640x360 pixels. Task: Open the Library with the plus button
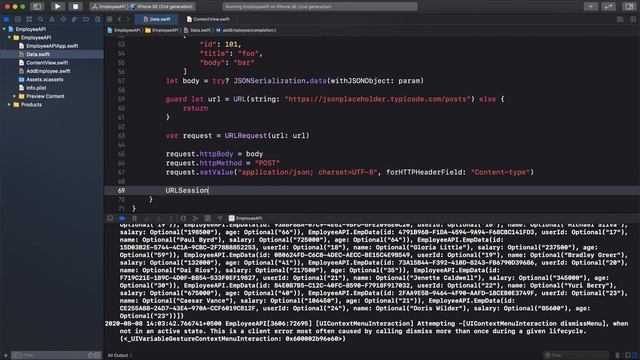pyautogui.click(x=591, y=7)
